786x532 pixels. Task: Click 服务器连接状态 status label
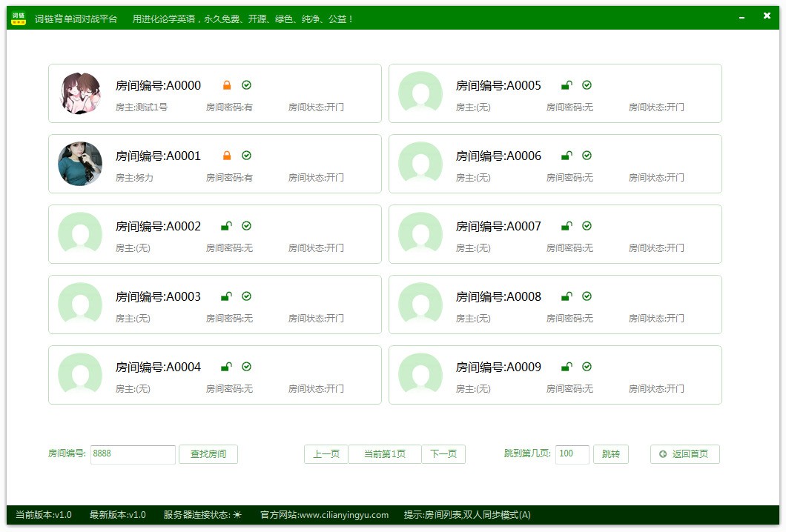pyautogui.click(x=197, y=515)
